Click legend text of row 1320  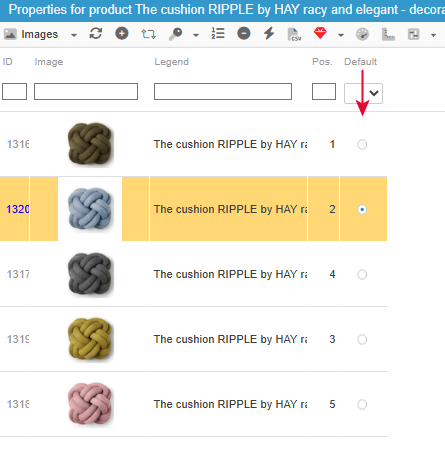click(230, 209)
